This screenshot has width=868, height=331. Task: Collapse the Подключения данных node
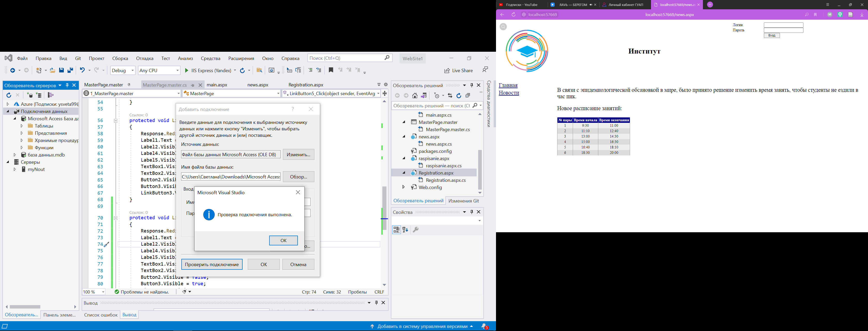point(8,111)
